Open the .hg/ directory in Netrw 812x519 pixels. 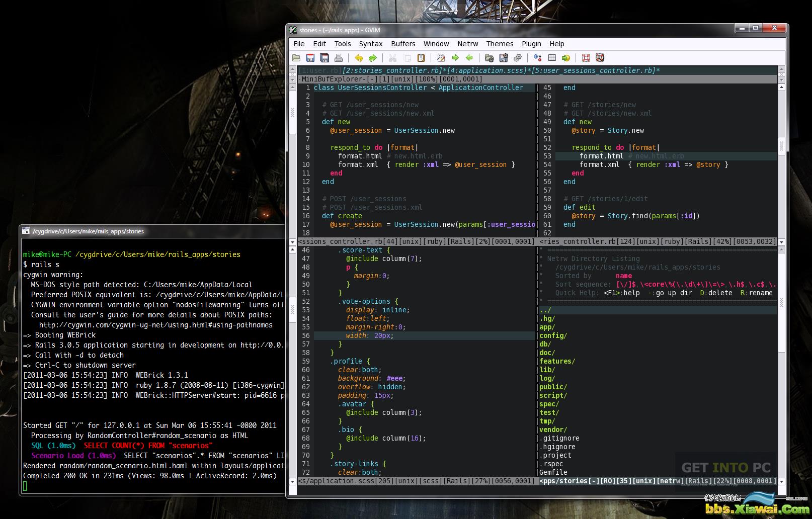click(547, 318)
